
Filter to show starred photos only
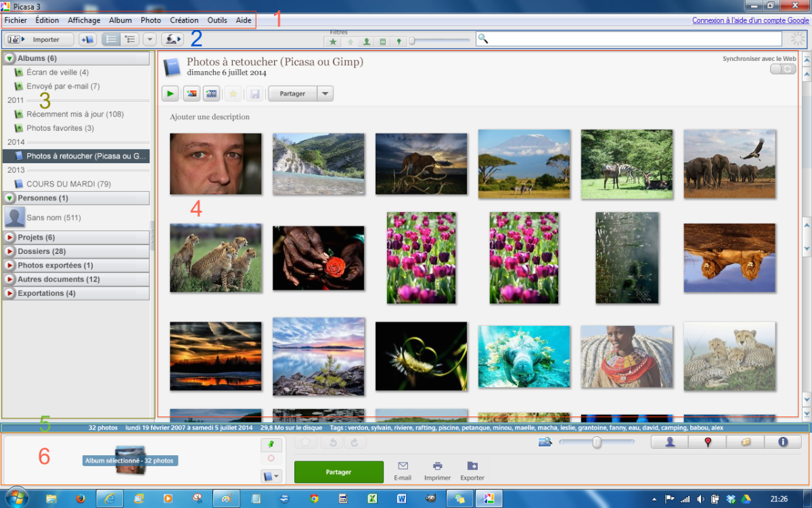[333, 41]
